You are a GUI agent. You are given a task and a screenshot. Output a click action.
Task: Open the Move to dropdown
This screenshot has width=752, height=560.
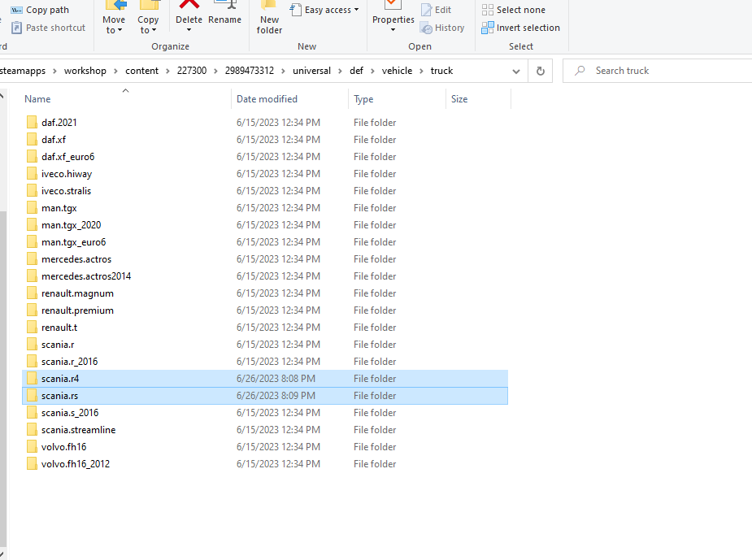[114, 18]
